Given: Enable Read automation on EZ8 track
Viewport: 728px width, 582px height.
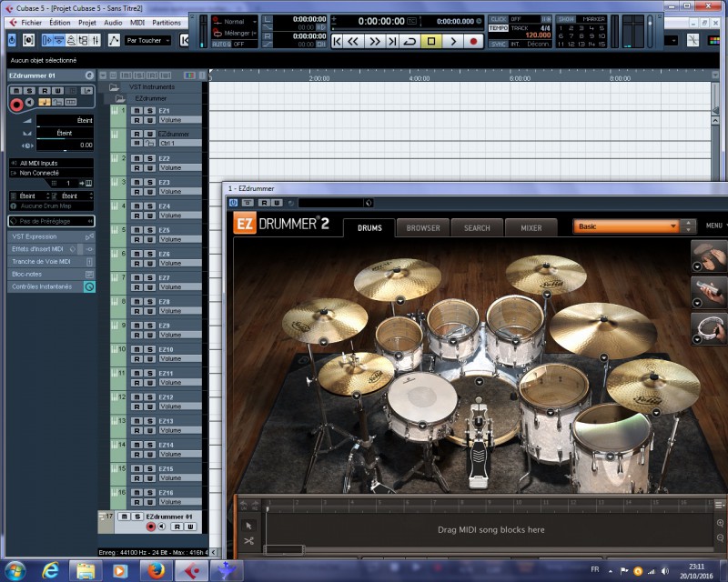Looking at the screenshot, I should 136,311.
